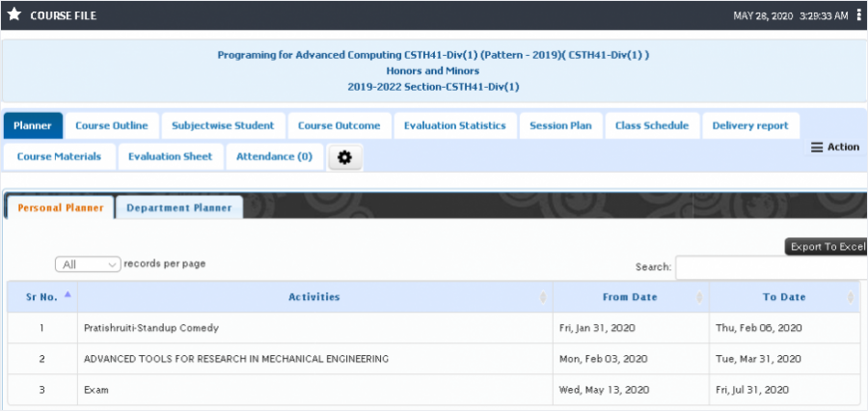Switch to the Course Outline tab

pyautogui.click(x=112, y=125)
